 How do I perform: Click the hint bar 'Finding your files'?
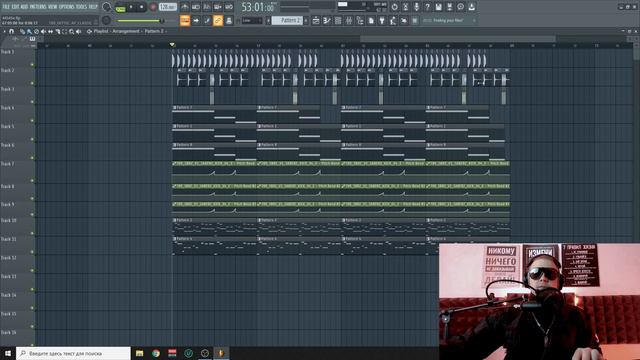click(448, 20)
